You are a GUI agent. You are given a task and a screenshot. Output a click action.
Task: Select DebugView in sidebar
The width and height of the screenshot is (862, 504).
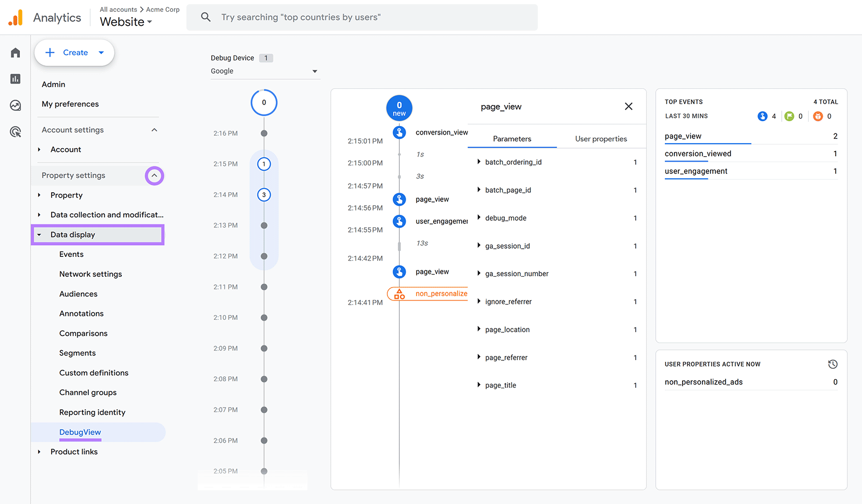point(80,432)
